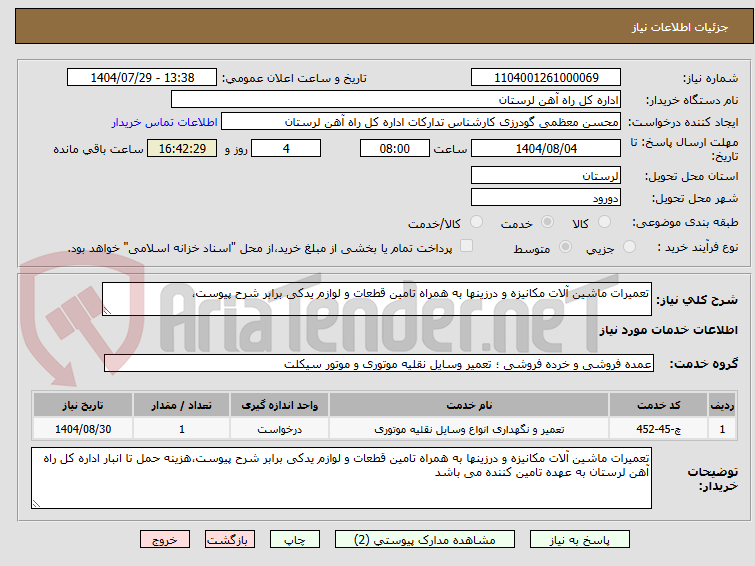Screen dimensions: 755x566
Task: Toggle the اسناد خزانه اسلامی payment checkbox
Action: (466, 246)
